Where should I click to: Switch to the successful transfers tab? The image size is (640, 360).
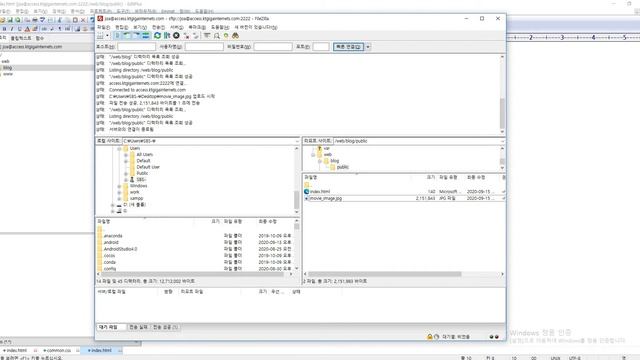tap(165, 327)
